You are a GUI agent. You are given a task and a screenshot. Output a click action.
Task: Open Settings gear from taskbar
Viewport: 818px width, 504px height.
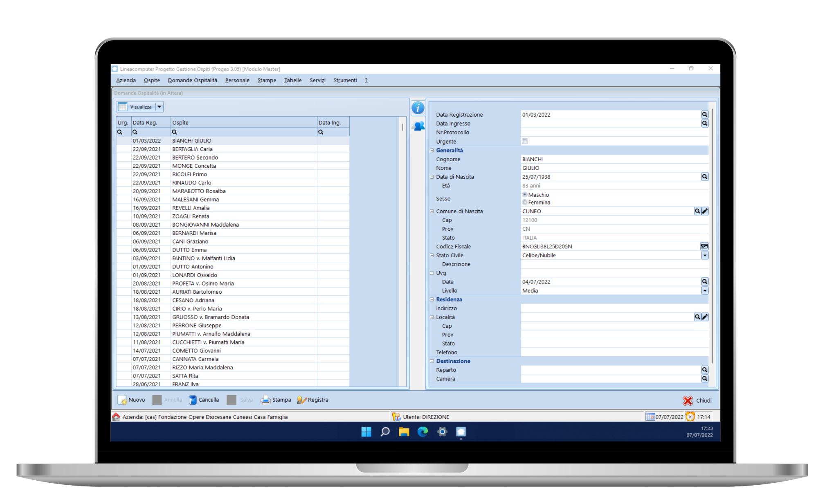(442, 432)
